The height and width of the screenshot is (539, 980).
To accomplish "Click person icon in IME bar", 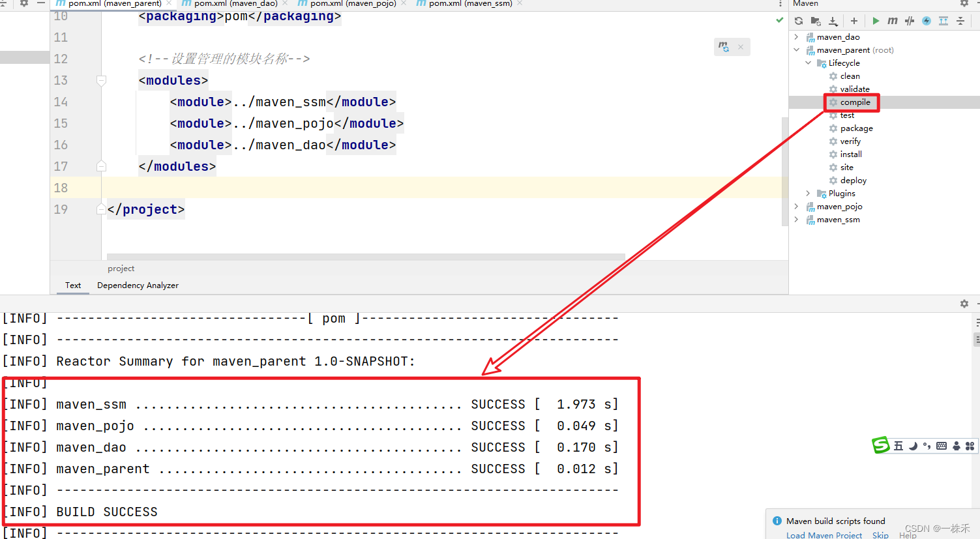I will [956, 446].
